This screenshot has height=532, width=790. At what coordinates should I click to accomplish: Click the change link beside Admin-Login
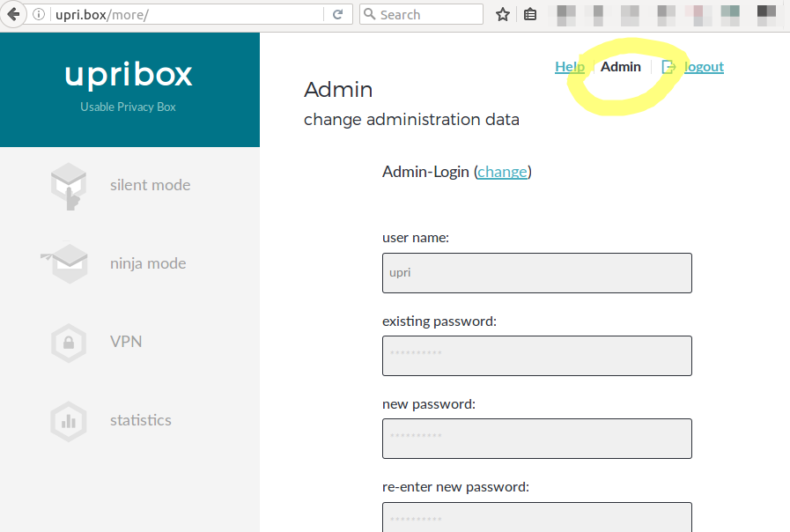coord(502,172)
